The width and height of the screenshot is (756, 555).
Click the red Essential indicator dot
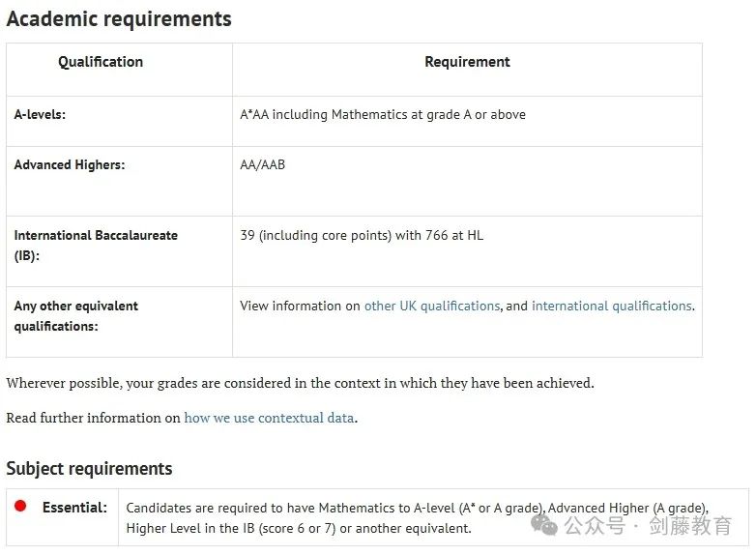[20, 506]
